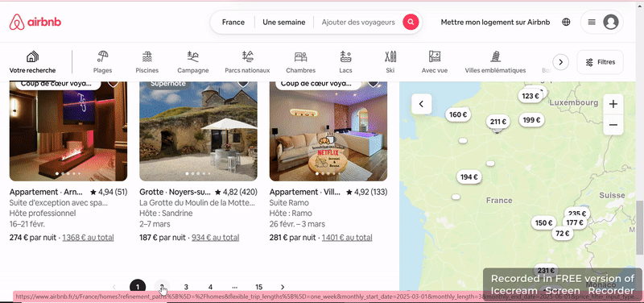644x303 pixels.
Task: Select the 194 € map price marker
Action: [469, 177]
